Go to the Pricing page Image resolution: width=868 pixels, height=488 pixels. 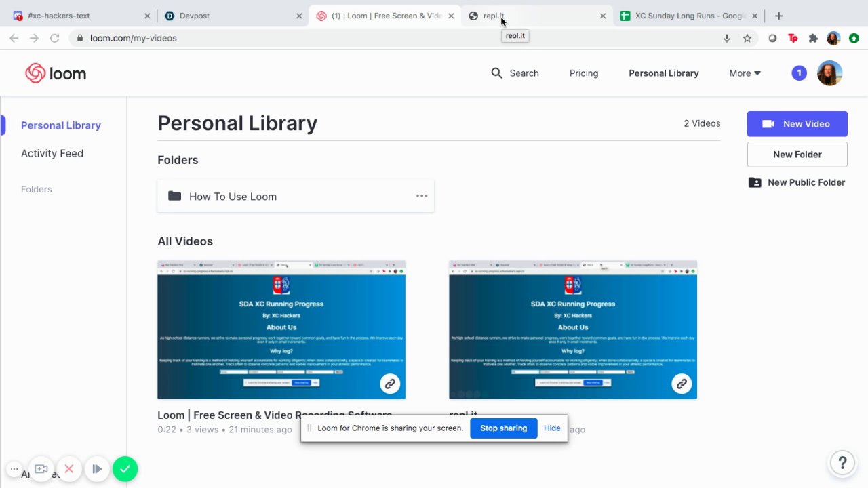(x=584, y=73)
